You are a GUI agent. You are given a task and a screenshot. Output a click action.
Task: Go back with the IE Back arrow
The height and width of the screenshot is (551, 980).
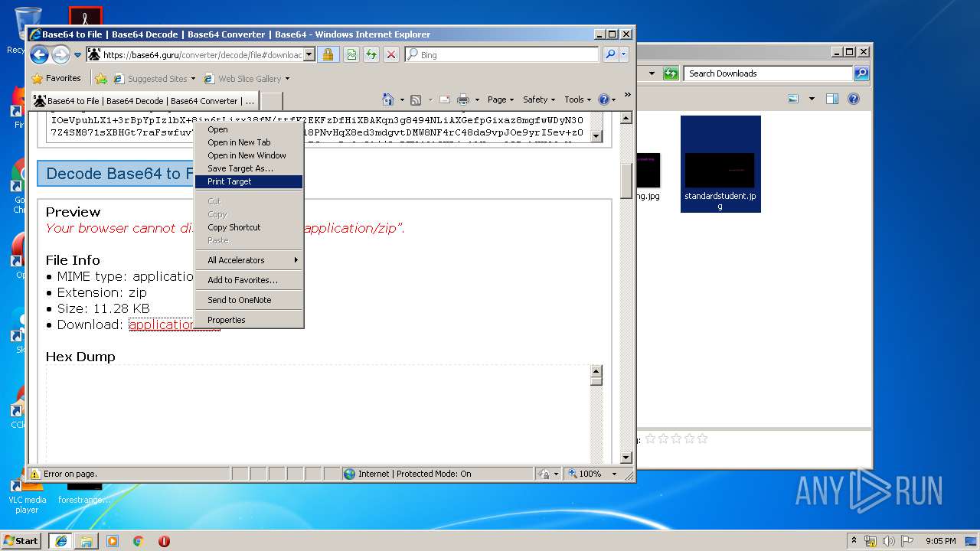click(x=39, y=54)
